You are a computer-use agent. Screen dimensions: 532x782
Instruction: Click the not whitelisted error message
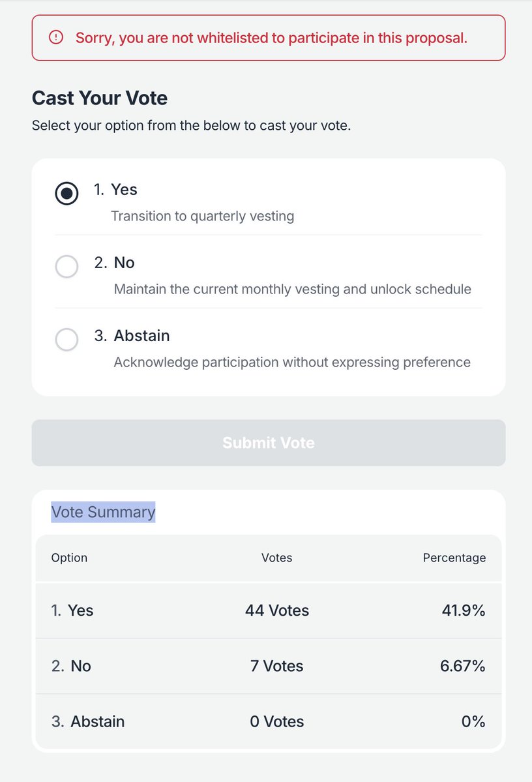pos(271,38)
